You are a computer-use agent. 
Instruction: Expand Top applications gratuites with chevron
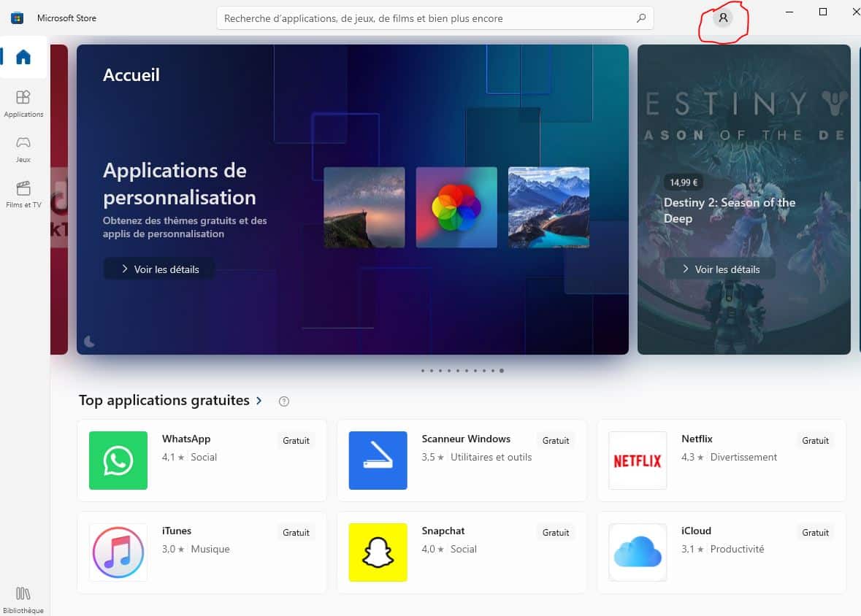click(259, 401)
